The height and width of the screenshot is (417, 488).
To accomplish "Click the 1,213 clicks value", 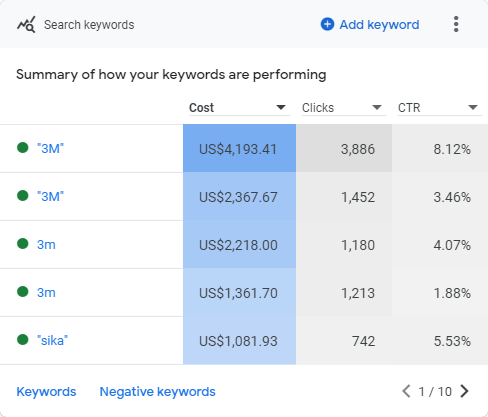I will 358,293.
